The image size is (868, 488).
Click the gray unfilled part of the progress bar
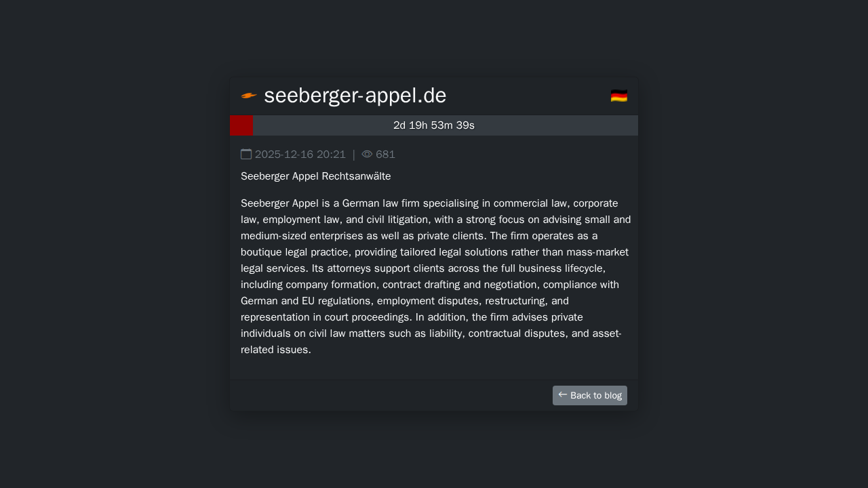[x=542, y=125]
